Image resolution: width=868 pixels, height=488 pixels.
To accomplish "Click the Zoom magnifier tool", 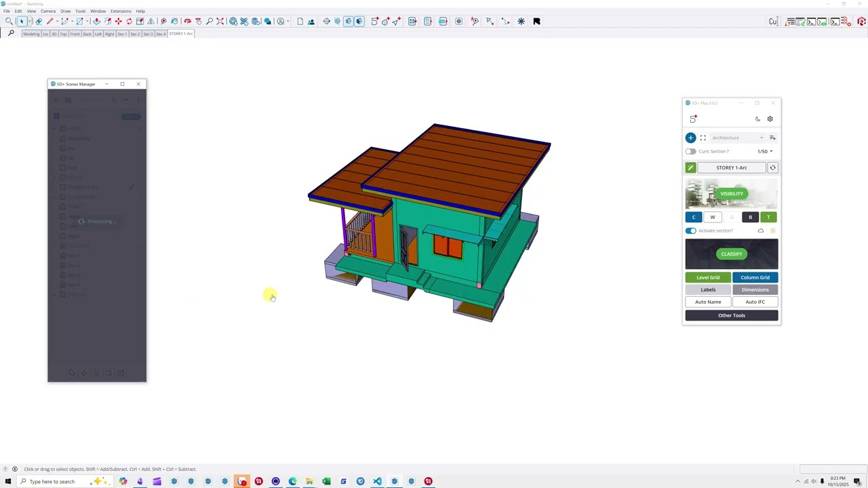I will [209, 21].
